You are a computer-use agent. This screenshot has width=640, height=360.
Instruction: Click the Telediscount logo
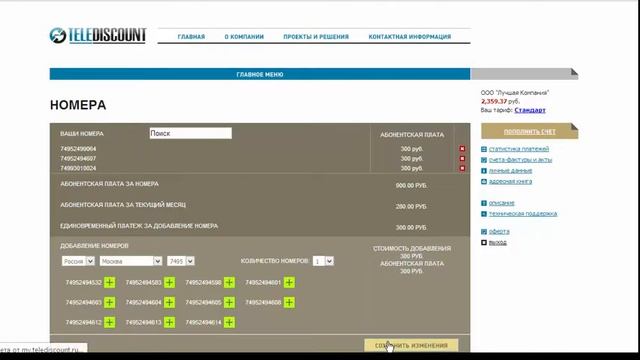pyautogui.click(x=98, y=36)
